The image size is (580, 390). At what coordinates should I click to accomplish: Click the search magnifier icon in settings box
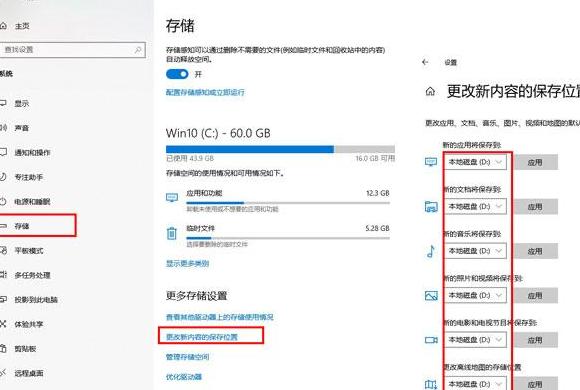[x=138, y=50]
